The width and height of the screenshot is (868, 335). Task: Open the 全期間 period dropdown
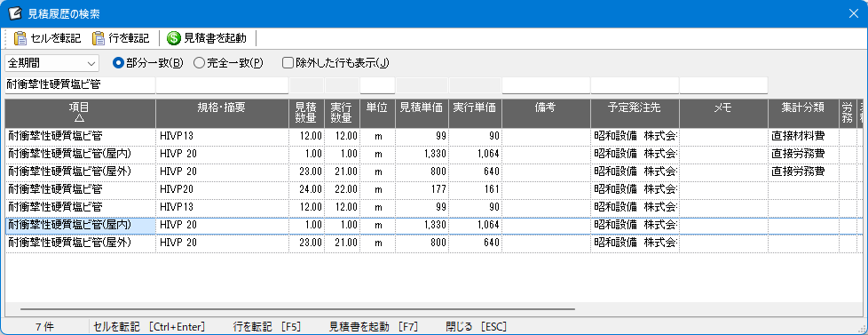point(52,63)
